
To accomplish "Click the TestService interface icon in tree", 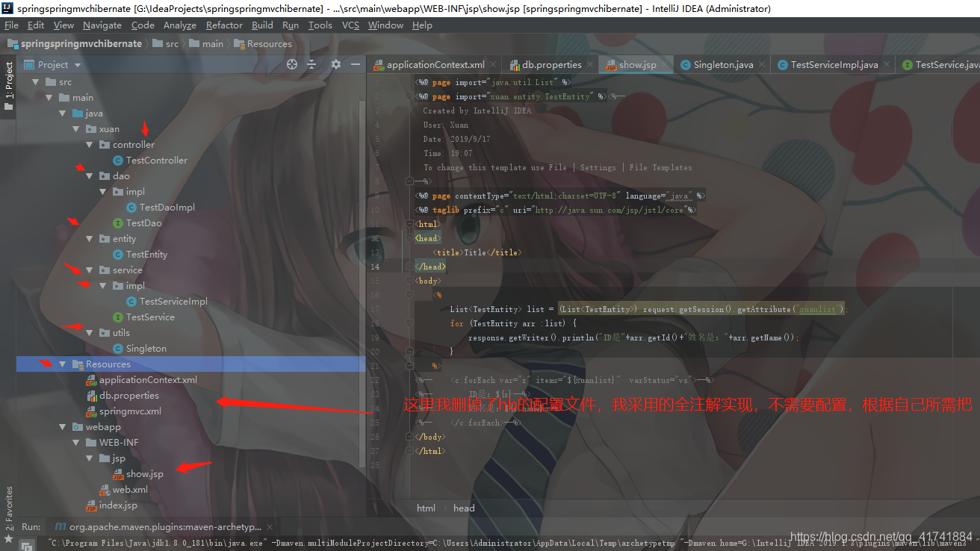I will coord(118,317).
